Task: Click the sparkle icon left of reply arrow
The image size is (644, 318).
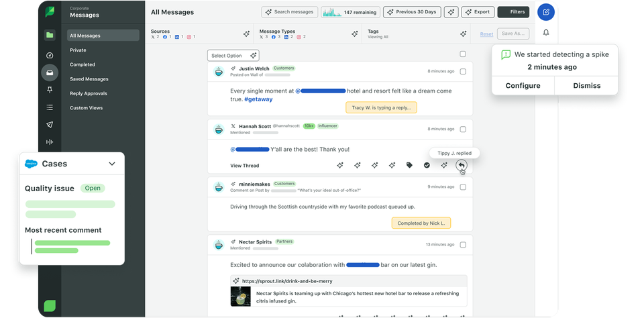Action: [x=444, y=165]
